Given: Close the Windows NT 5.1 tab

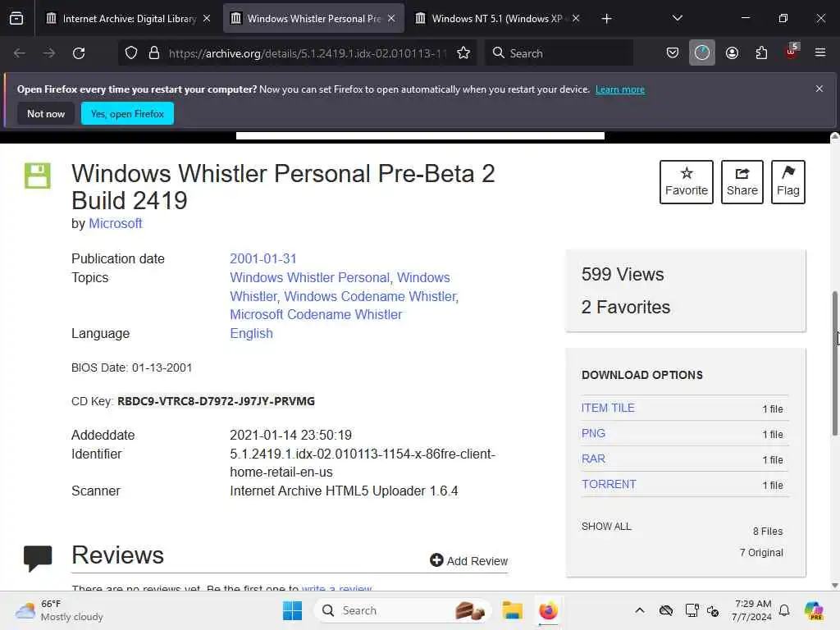Looking at the screenshot, I should [x=576, y=18].
